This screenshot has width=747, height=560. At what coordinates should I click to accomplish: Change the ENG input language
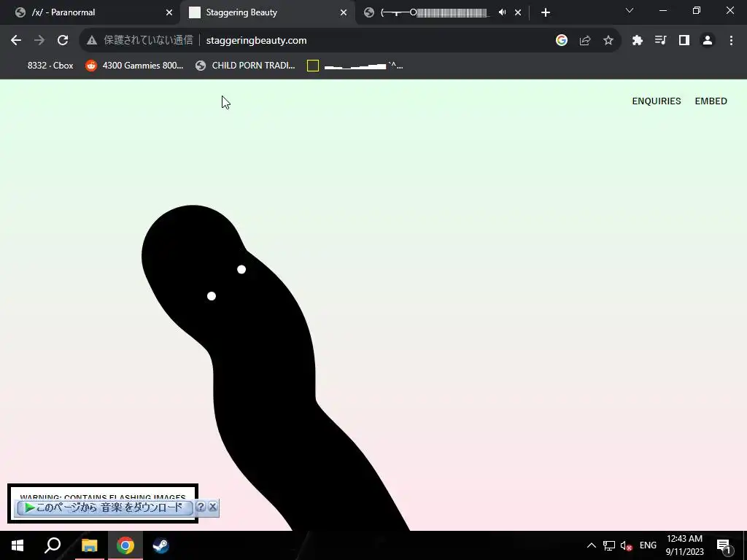(x=648, y=545)
